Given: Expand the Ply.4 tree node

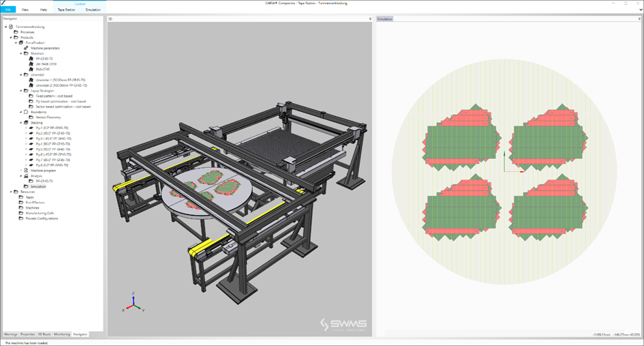Looking at the screenshot, I should pos(26,144).
